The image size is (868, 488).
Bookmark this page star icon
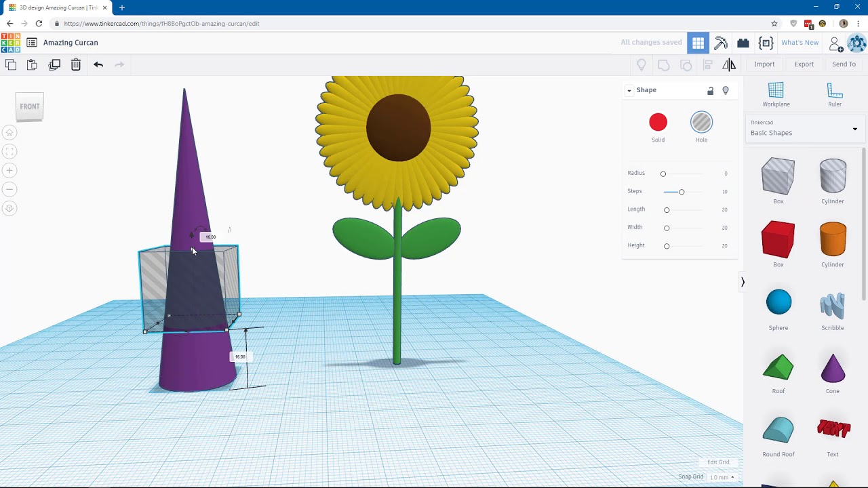coord(774,24)
